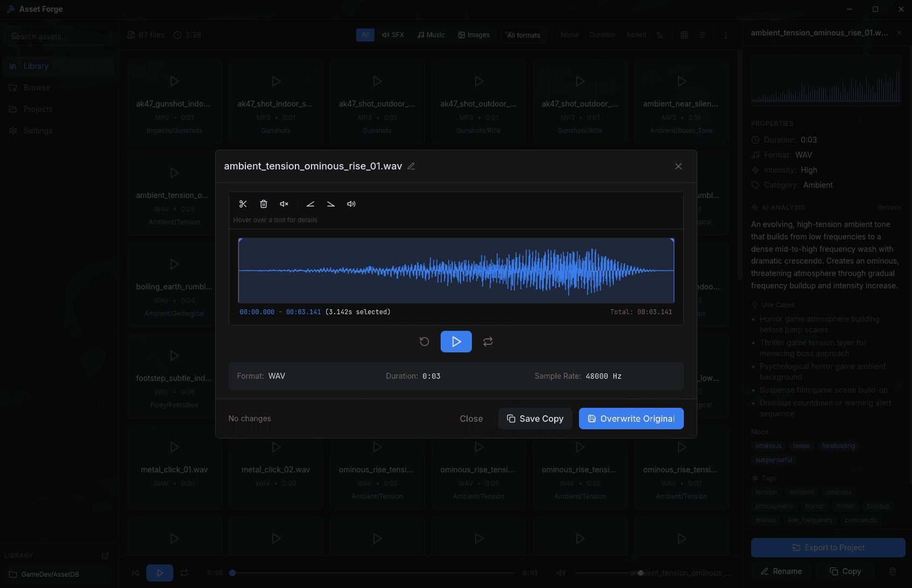This screenshot has width=912, height=588.
Task: Enable shuffle on the bottom player bar
Action: coord(184,573)
